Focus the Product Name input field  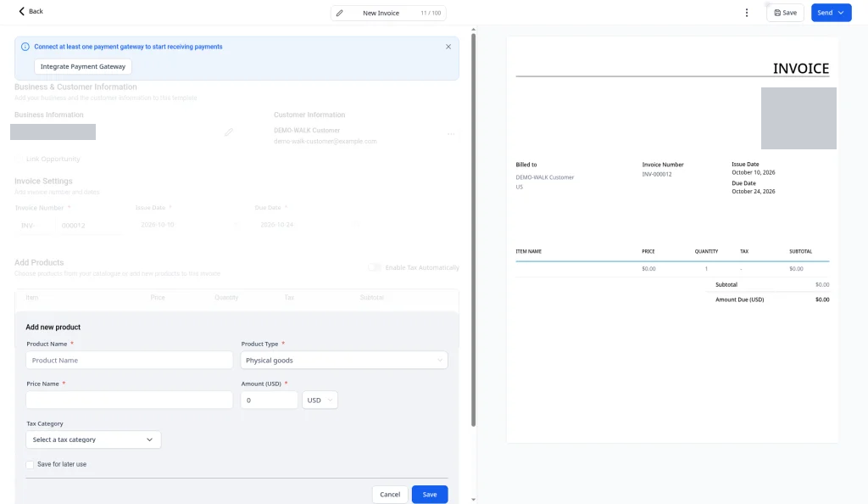coord(130,361)
